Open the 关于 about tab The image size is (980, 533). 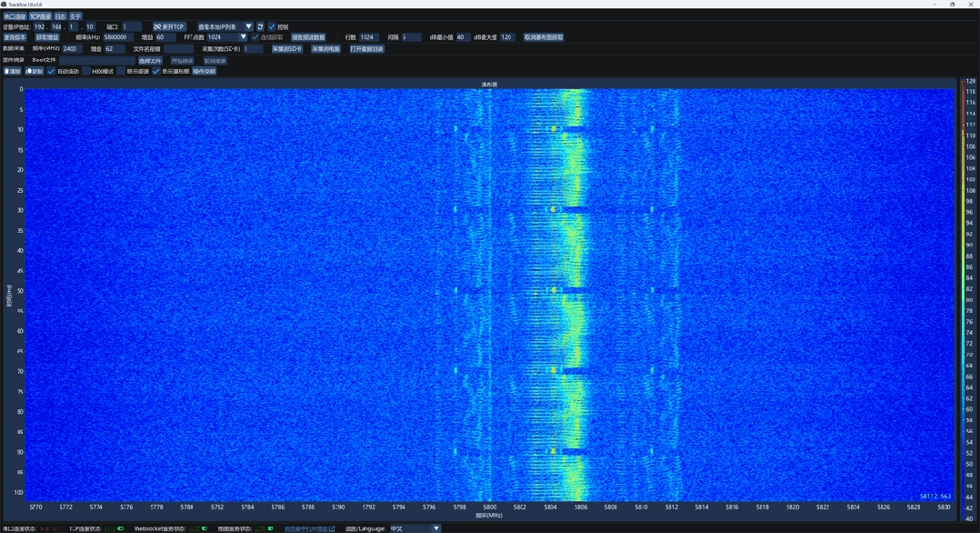[75, 16]
